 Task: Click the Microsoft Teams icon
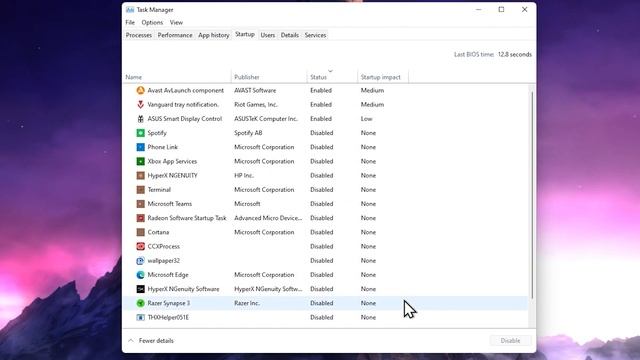click(140, 204)
